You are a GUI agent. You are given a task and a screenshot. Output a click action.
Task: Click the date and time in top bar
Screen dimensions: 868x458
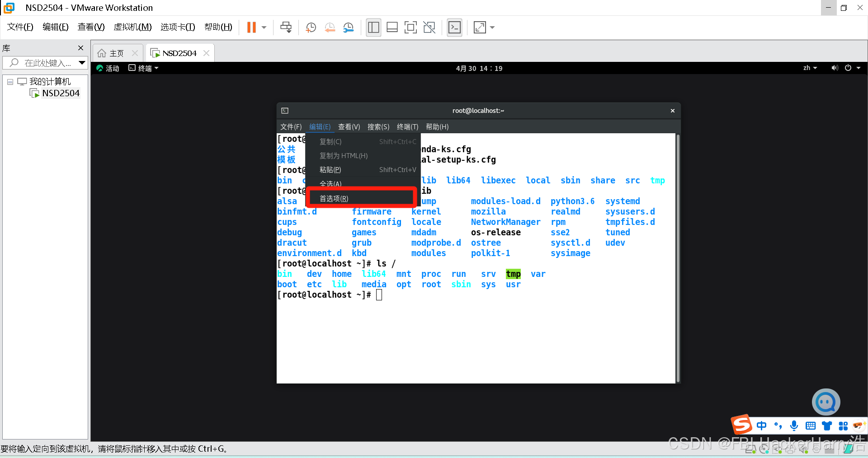pyautogui.click(x=479, y=68)
